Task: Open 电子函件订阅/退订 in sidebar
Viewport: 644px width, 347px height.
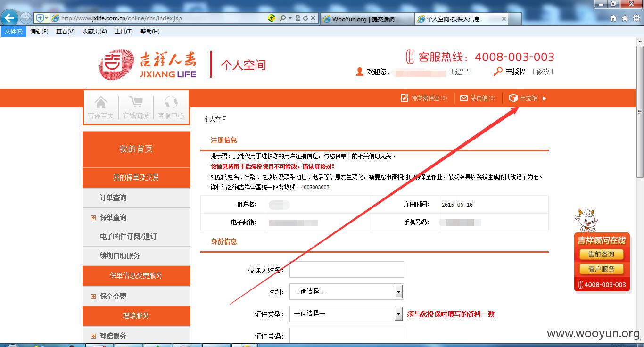Action: pos(128,236)
